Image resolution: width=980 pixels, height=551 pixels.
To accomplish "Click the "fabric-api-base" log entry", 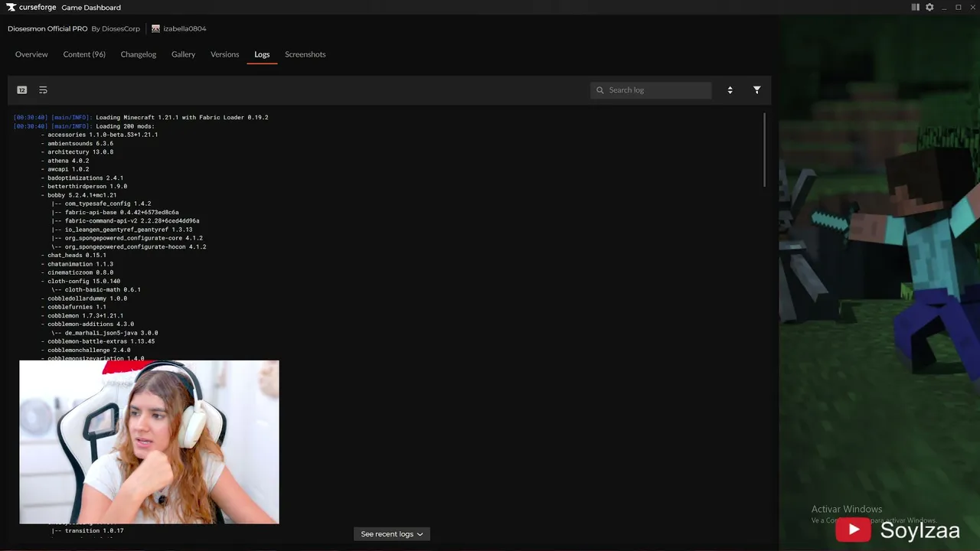I will (x=122, y=213).
